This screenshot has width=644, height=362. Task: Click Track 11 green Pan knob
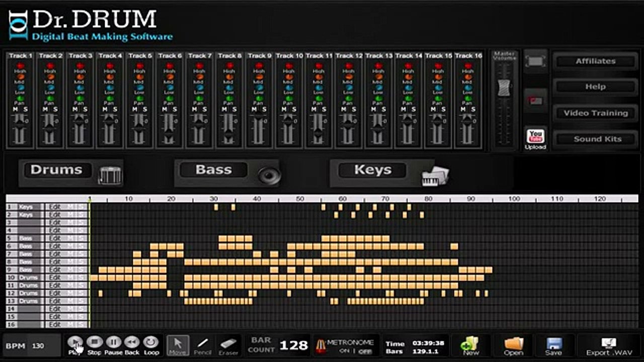(x=318, y=99)
